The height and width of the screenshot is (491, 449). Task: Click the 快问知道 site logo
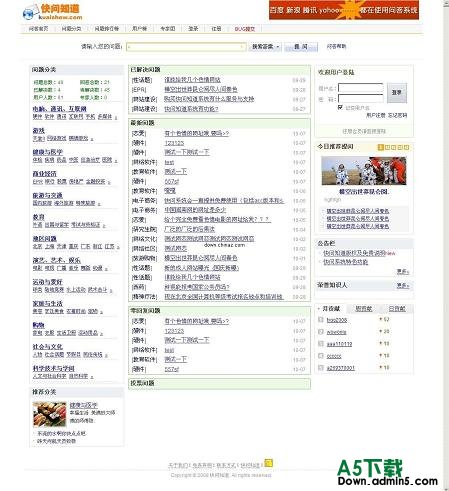tap(52, 12)
